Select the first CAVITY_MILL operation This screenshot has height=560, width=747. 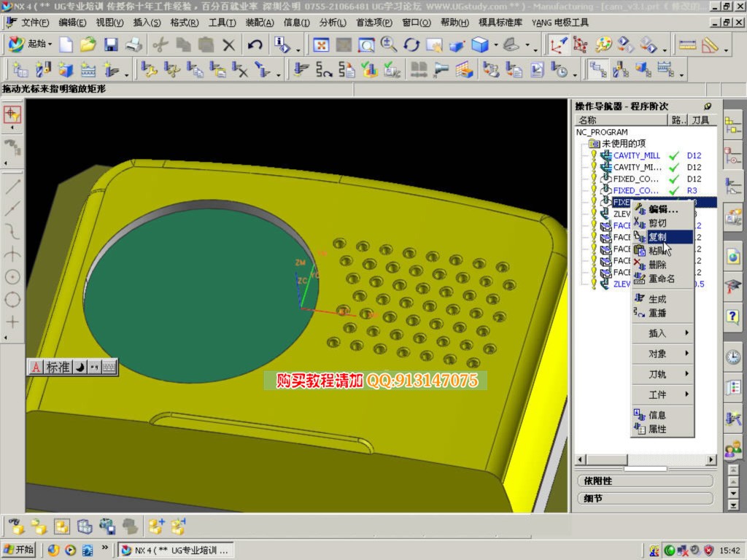tap(636, 155)
